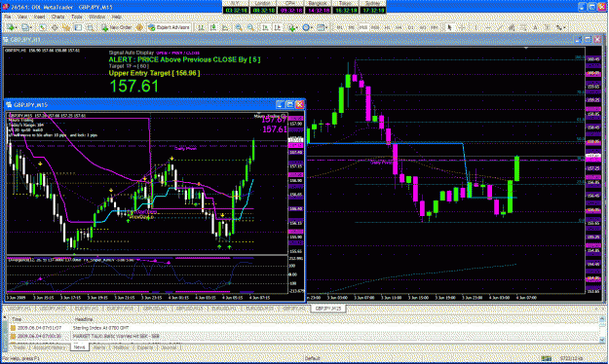Click the MetaEditor icon next to New Order

pyautogui.click(x=139, y=27)
